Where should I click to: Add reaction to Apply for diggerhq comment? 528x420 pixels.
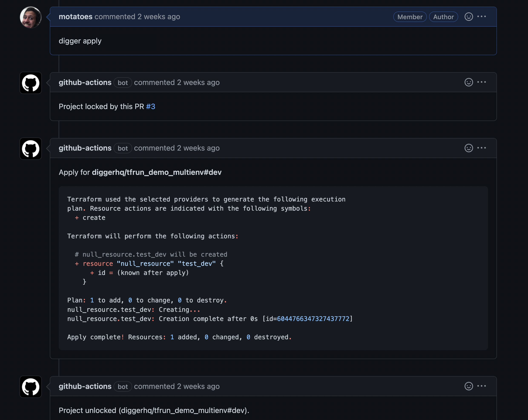tap(468, 148)
